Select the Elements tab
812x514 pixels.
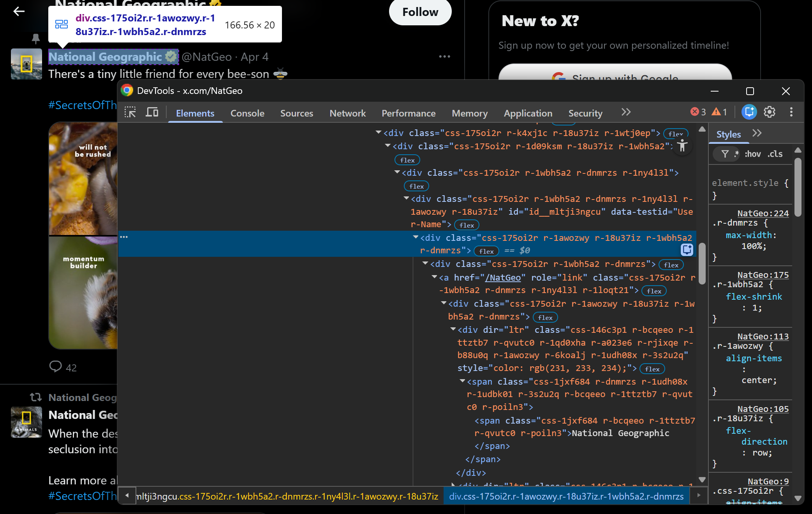click(x=195, y=113)
